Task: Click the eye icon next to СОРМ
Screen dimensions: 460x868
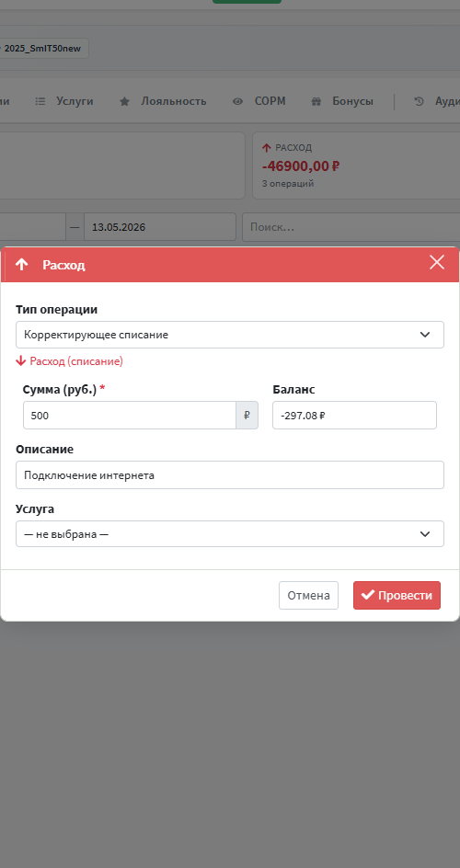Action: (x=238, y=101)
